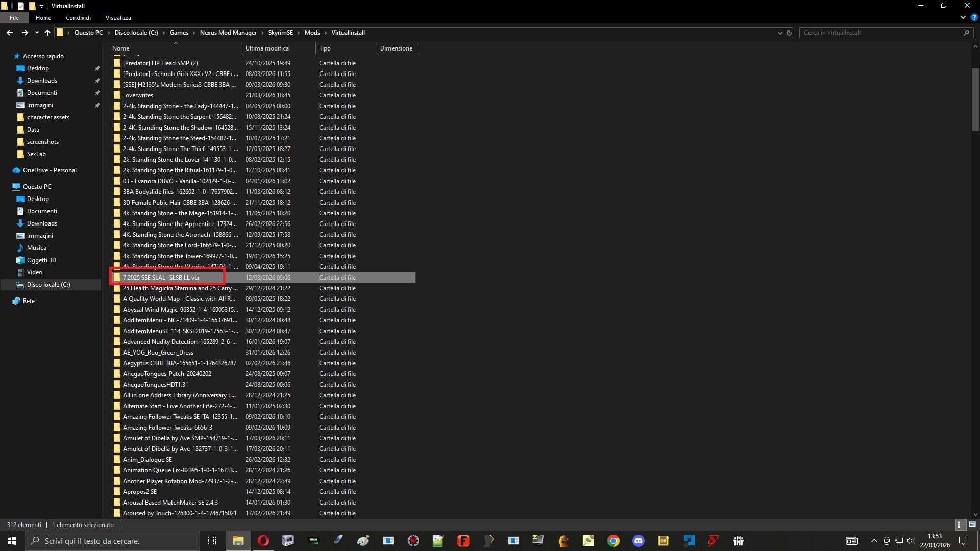Click the File Explorer taskbar icon
980x551 pixels.
(238, 541)
